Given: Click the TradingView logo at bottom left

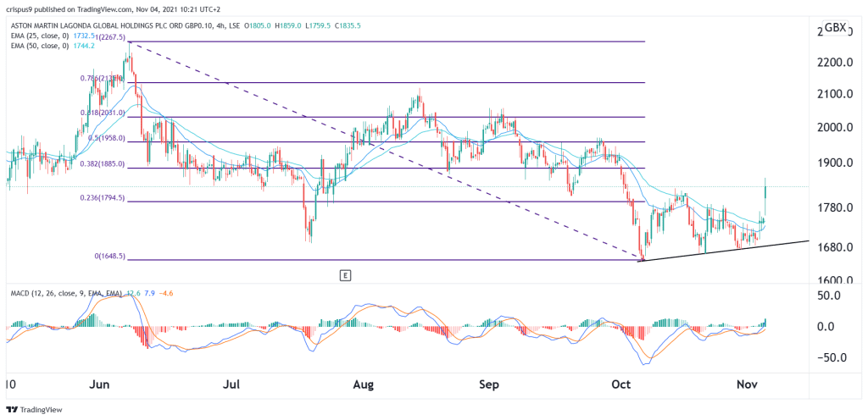Looking at the screenshot, I should pos(34,410).
